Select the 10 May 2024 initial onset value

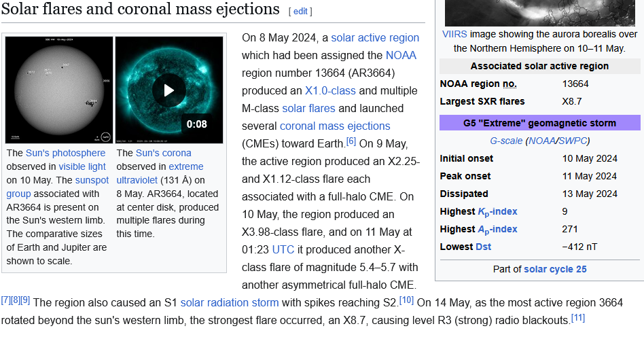(590, 158)
